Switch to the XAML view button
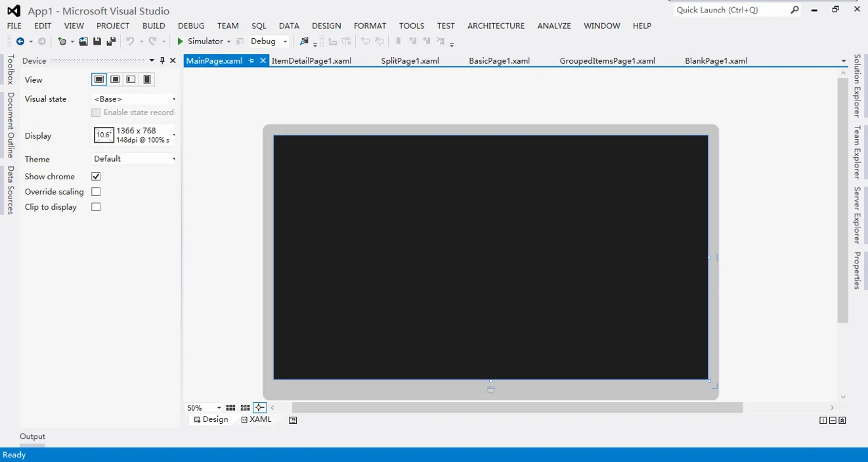868x462 pixels. [256, 419]
